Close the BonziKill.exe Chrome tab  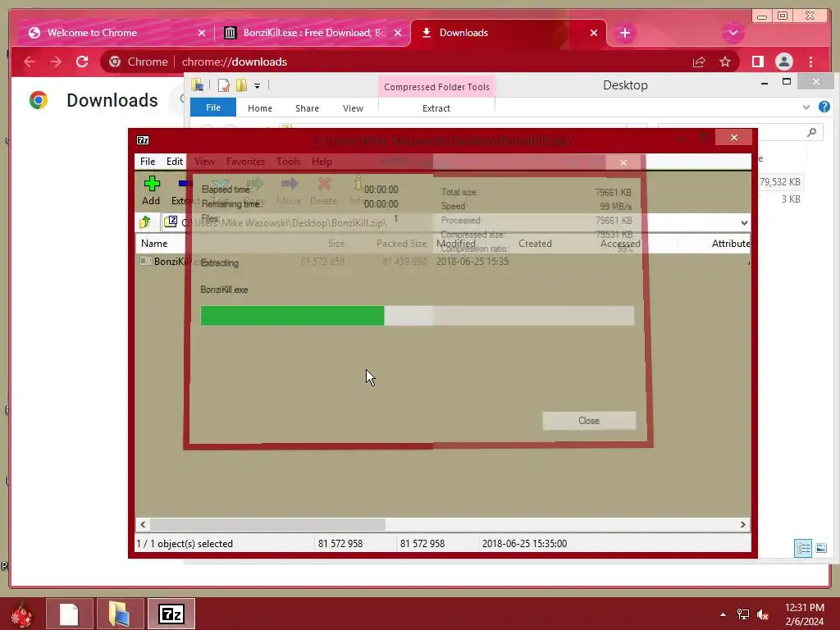[x=398, y=33]
